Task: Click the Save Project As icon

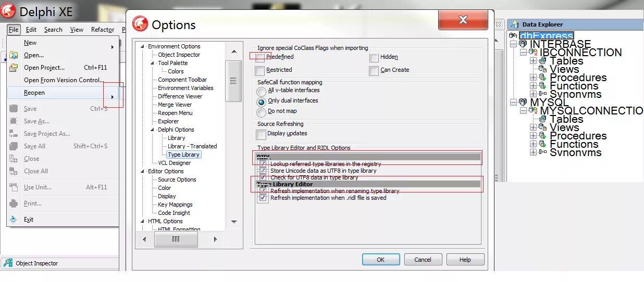Action: click(x=14, y=134)
